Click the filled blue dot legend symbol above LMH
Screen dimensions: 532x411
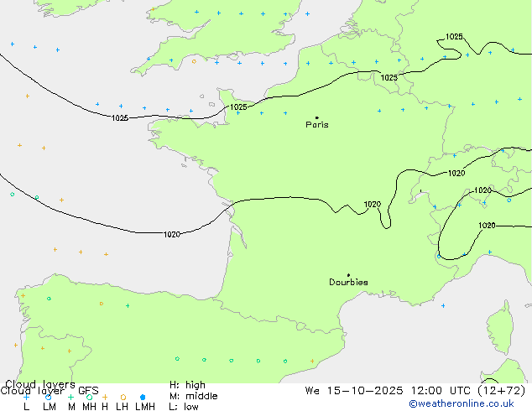click(x=143, y=397)
